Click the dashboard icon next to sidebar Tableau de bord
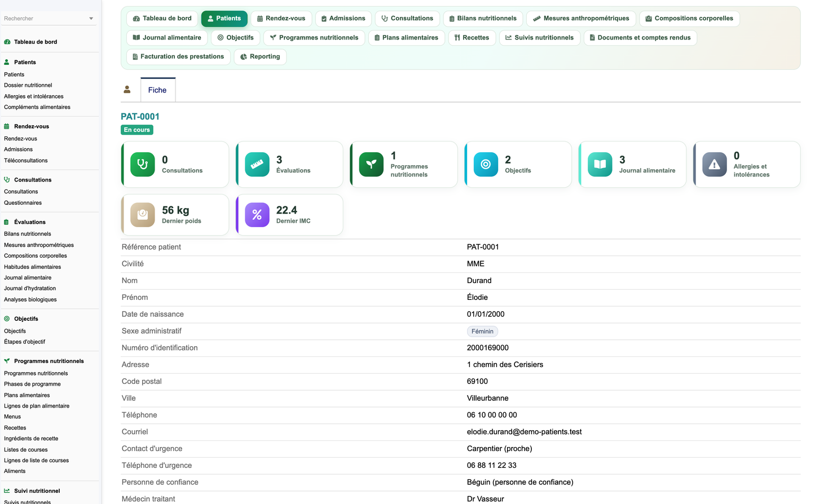This screenshot has height=504, width=815. tap(7, 42)
